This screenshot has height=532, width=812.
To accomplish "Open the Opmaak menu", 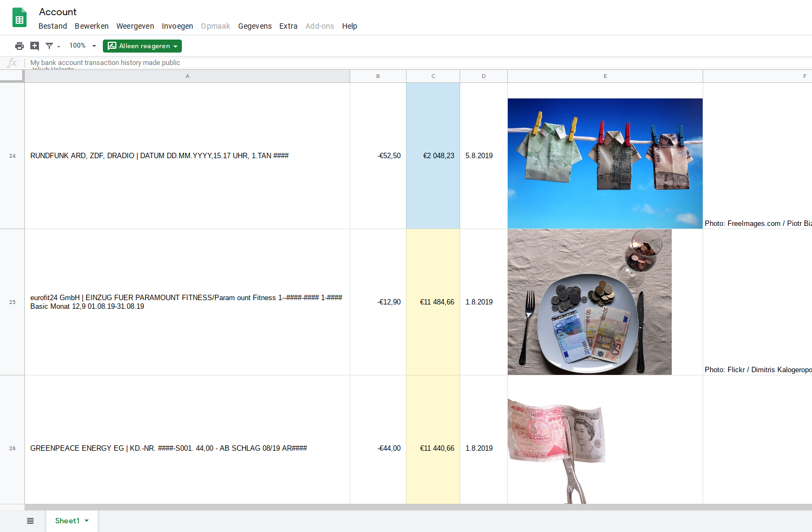I will [x=215, y=26].
